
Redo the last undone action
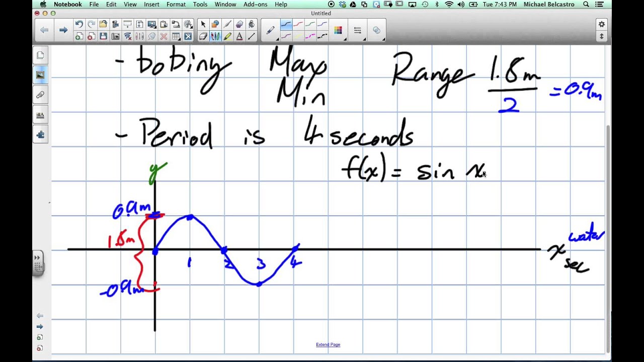pos(91,24)
